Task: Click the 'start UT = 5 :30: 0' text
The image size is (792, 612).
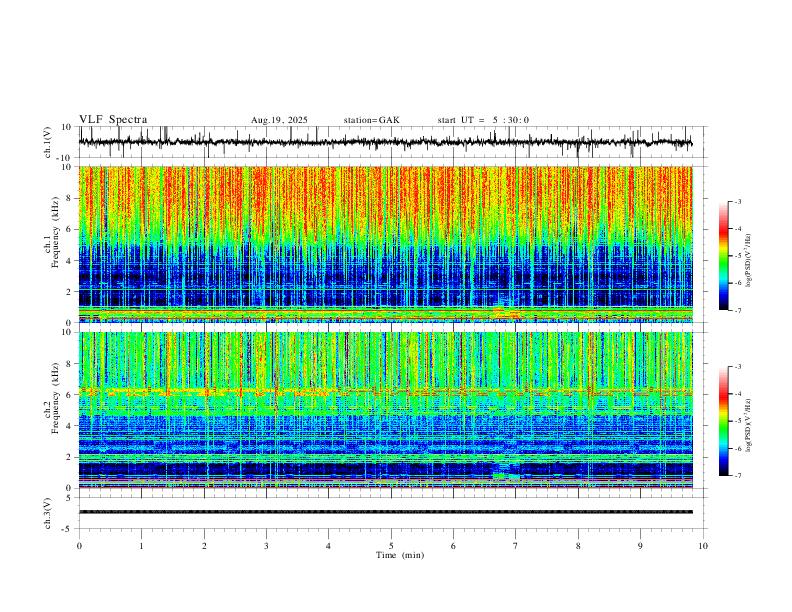Action: click(x=483, y=120)
